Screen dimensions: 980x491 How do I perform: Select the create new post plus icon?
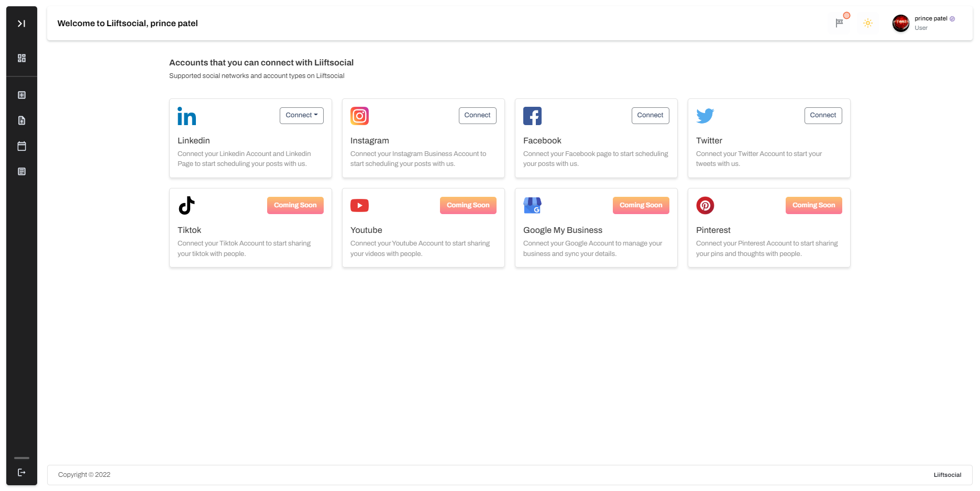click(21, 95)
